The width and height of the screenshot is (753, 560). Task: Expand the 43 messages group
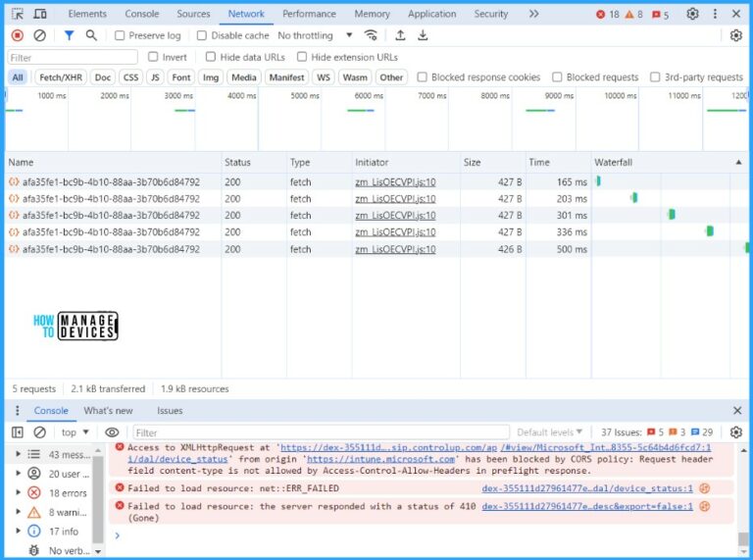19,454
